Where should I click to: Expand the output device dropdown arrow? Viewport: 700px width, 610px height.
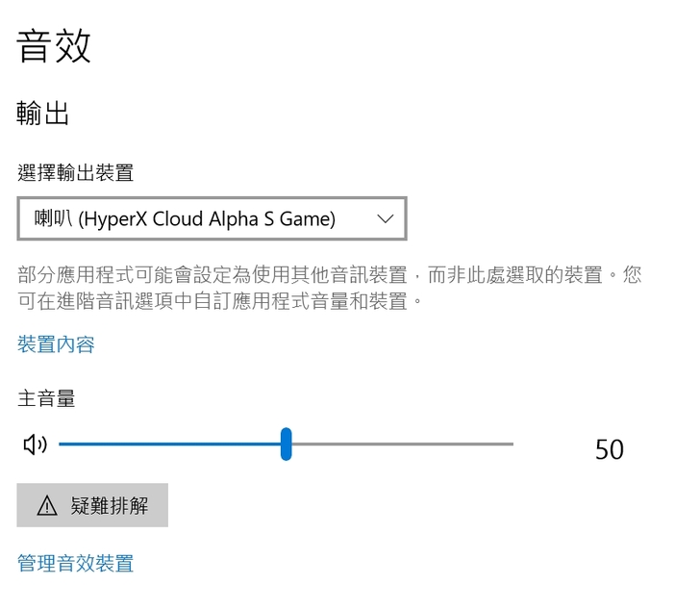tap(386, 218)
